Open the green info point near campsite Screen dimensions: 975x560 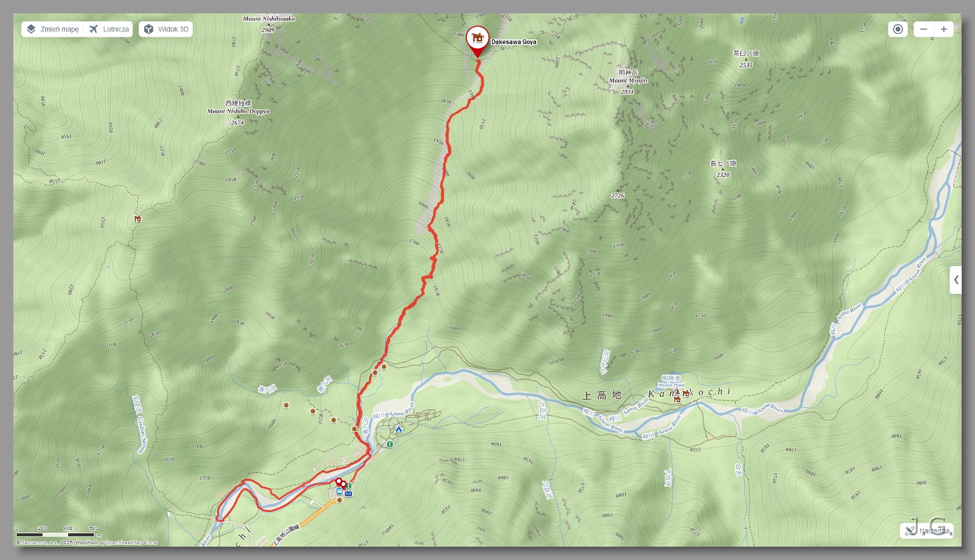tap(389, 443)
